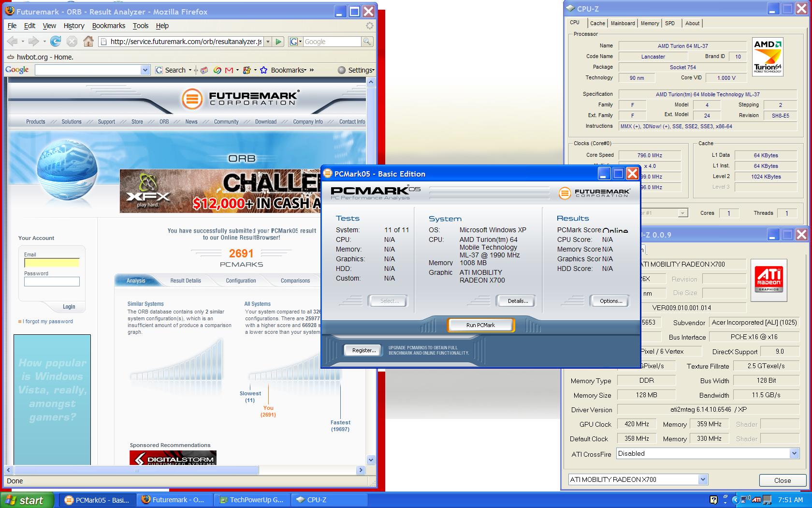Viewport: 812px width, 508px height.
Task: Click the puzzle-piece toolbar icon
Action: pyautogui.click(x=246, y=70)
